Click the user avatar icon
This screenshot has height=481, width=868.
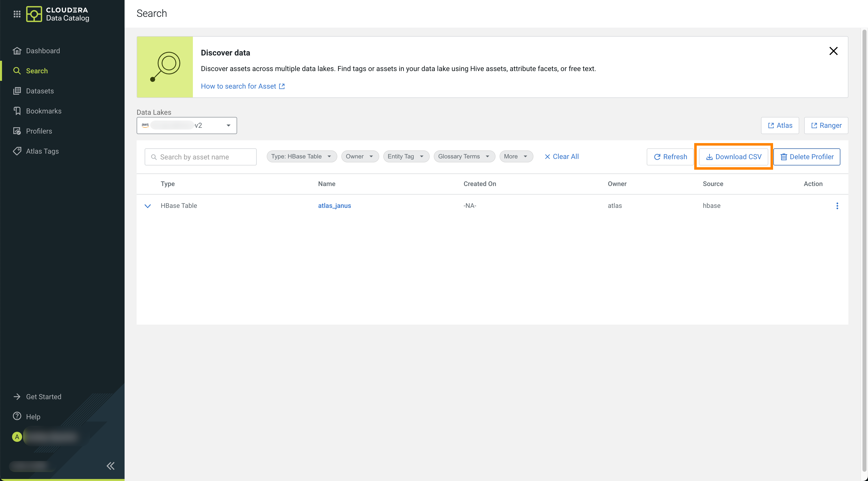click(17, 437)
